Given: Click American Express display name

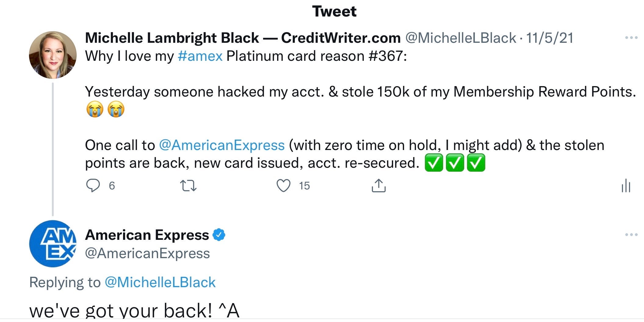Looking at the screenshot, I should click(x=147, y=235).
